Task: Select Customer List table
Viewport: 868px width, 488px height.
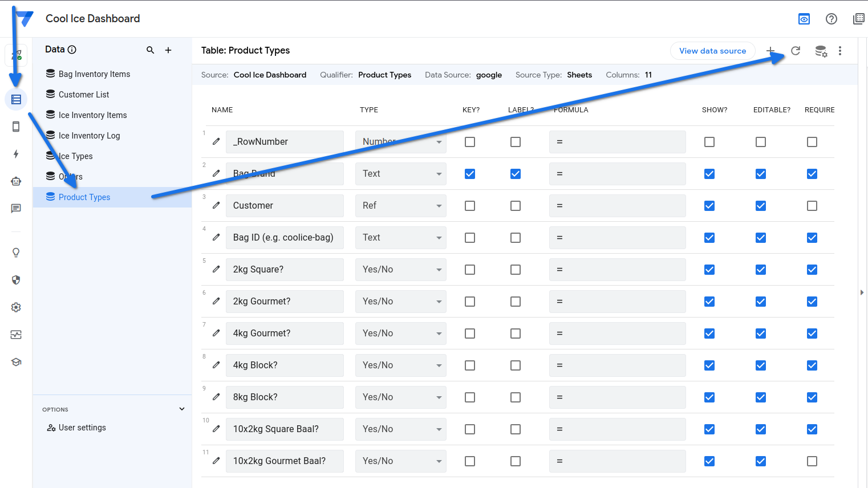Action: tap(83, 95)
